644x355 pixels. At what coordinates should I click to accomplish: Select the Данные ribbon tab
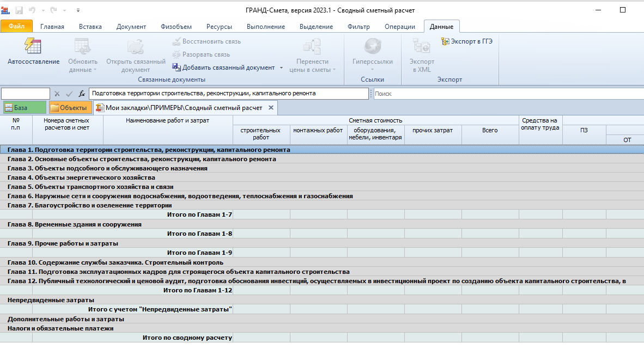tap(441, 27)
